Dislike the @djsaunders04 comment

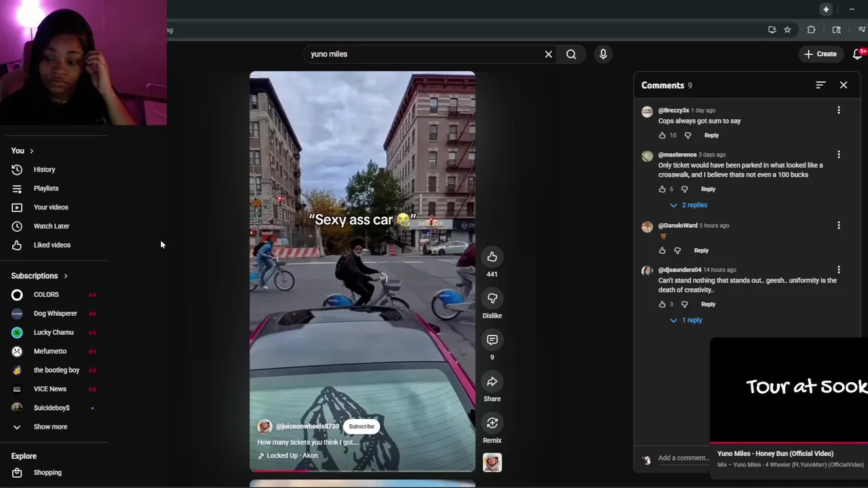pyautogui.click(x=684, y=304)
